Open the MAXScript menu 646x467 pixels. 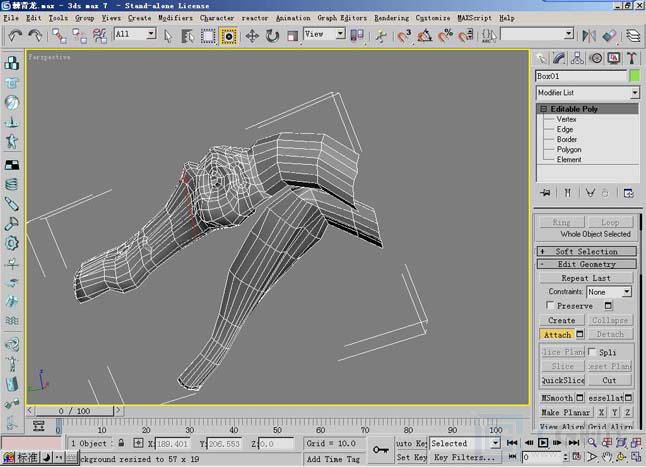(x=474, y=18)
